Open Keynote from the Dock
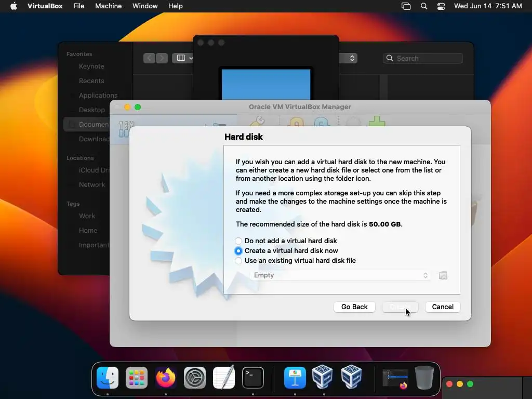Viewport: 532px width, 399px height. coord(295,377)
